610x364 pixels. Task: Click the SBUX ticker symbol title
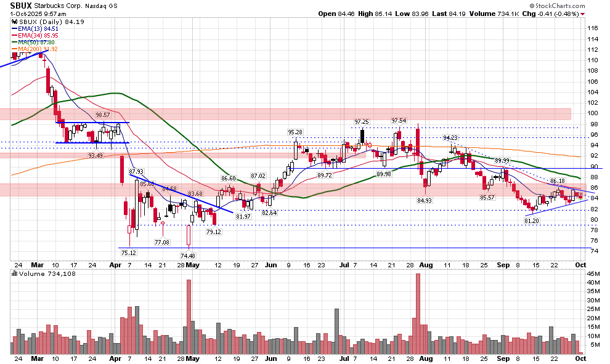click(x=22, y=5)
